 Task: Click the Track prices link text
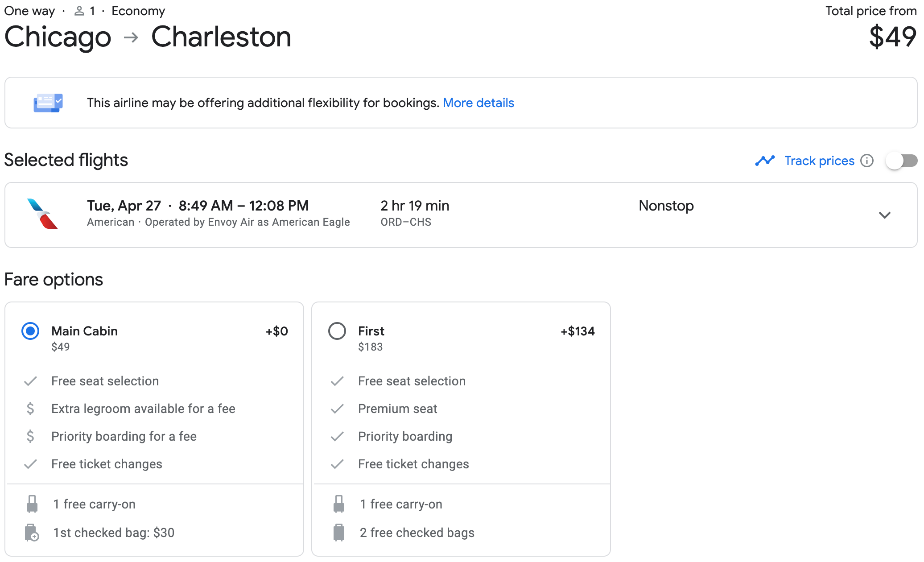point(819,161)
